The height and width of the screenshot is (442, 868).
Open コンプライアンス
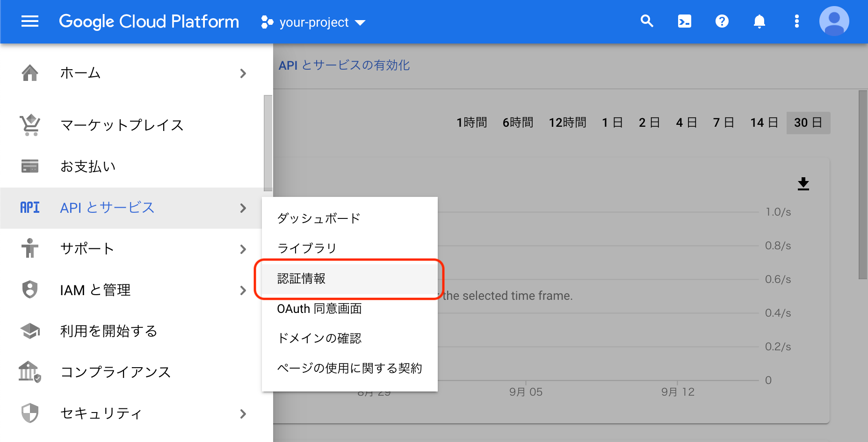point(116,372)
